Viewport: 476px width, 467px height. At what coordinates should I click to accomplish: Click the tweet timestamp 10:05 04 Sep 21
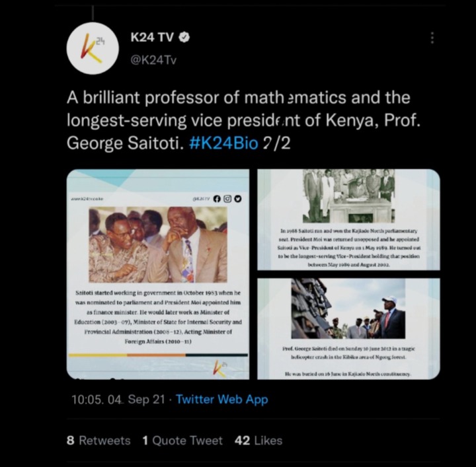coord(118,400)
